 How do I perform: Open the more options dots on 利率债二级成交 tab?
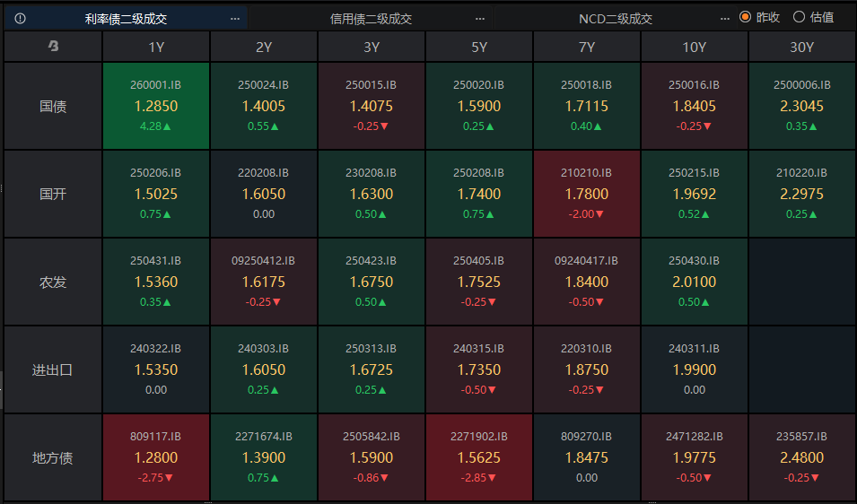click(235, 18)
